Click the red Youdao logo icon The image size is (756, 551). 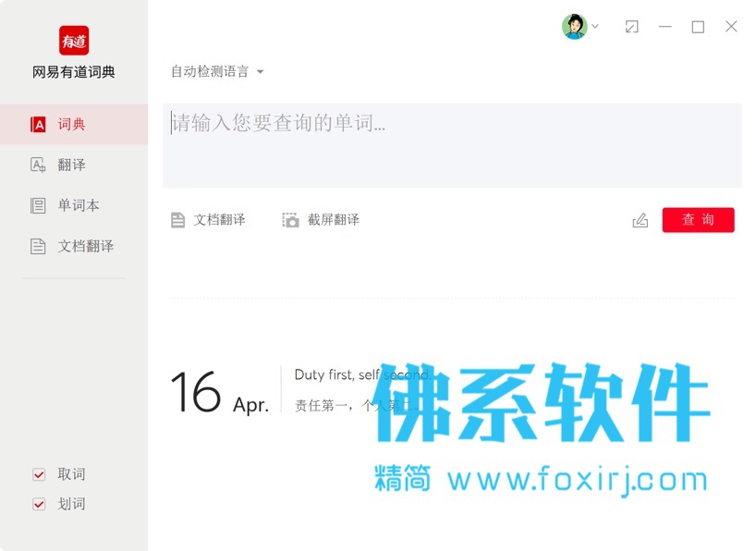74,41
